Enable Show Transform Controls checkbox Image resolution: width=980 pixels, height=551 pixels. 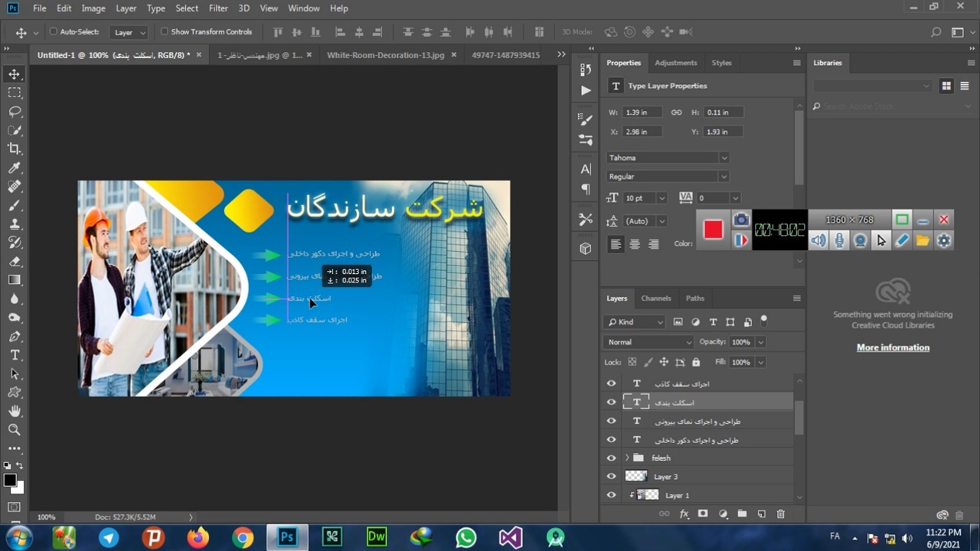coord(164,32)
